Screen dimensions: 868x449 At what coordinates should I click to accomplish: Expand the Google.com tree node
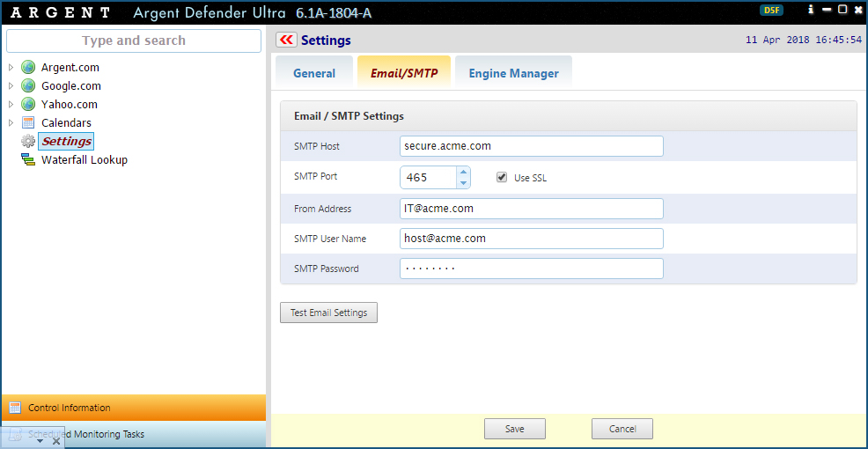point(11,86)
